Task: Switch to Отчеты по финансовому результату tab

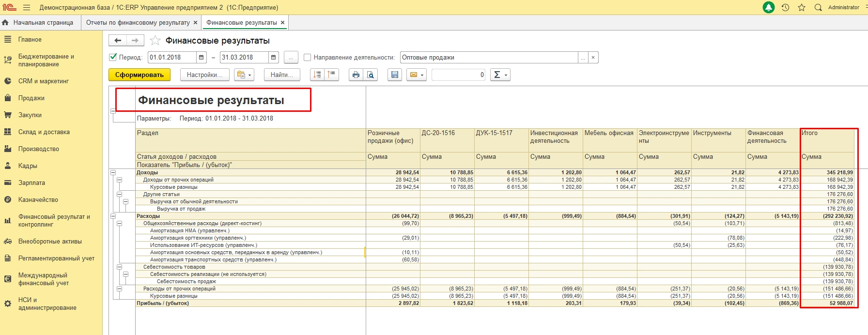Action: (x=138, y=23)
